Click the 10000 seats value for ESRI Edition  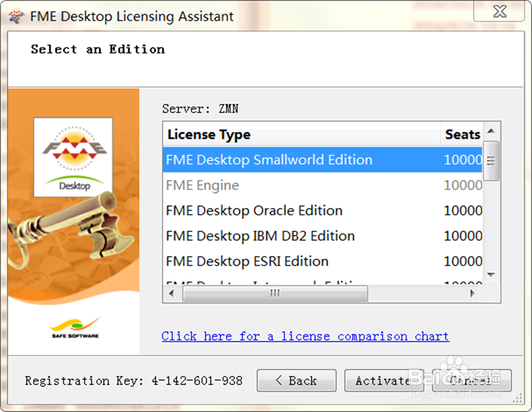pyautogui.click(x=463, y=261)
